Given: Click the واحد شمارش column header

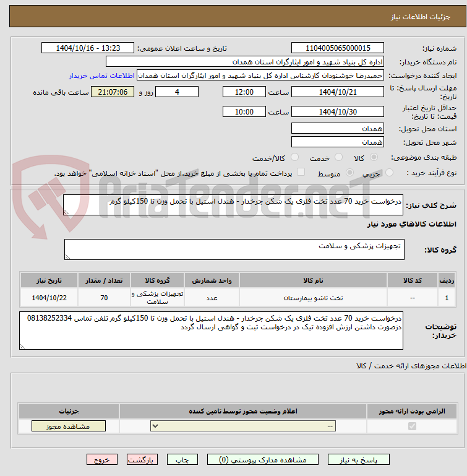Looking at the screenshot, I should pyautogui.click(x=212, y=280).
